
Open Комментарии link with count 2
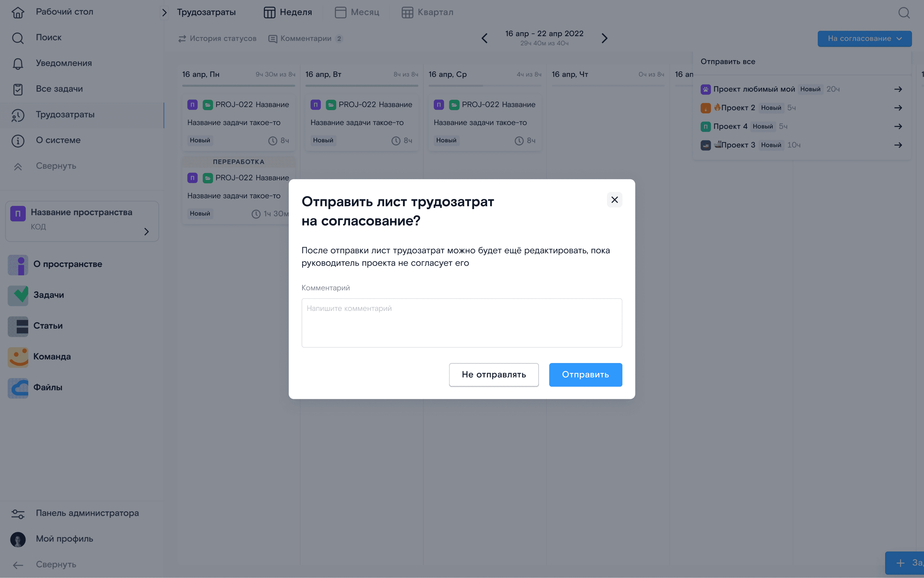305,39
